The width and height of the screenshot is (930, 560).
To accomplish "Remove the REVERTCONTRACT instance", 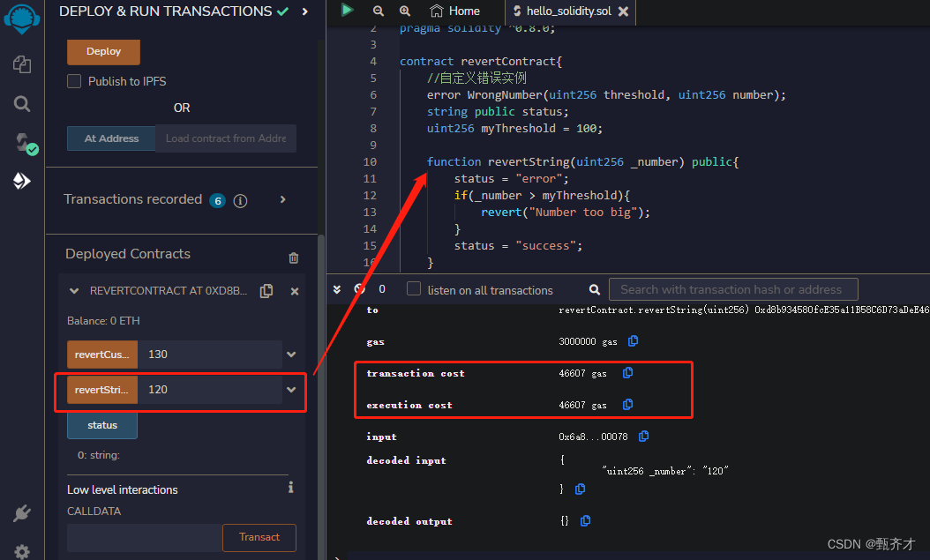I will pyautogui.click(x=294, y=292).
